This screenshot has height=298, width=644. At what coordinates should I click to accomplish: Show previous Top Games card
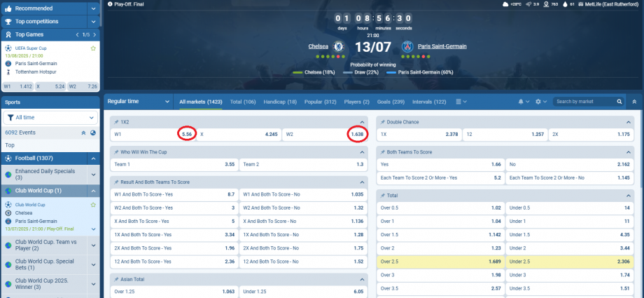click(x=77, y=35)
